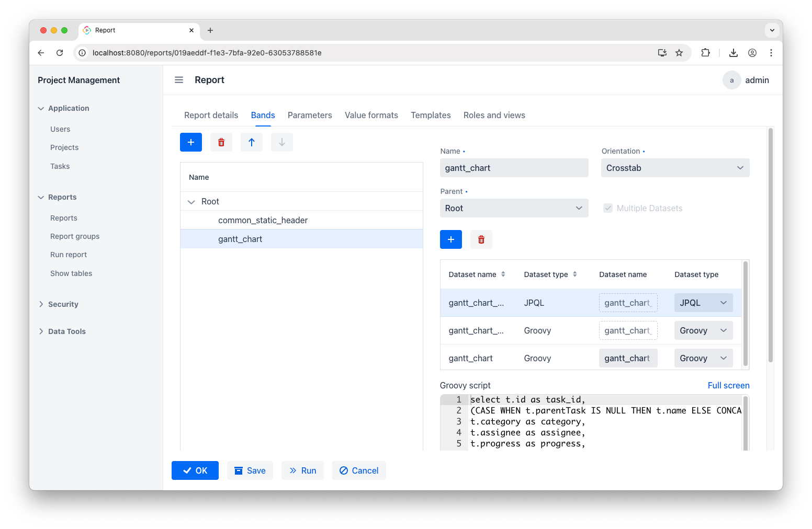Delete the selected band with trash icon

tap(221, 142)
